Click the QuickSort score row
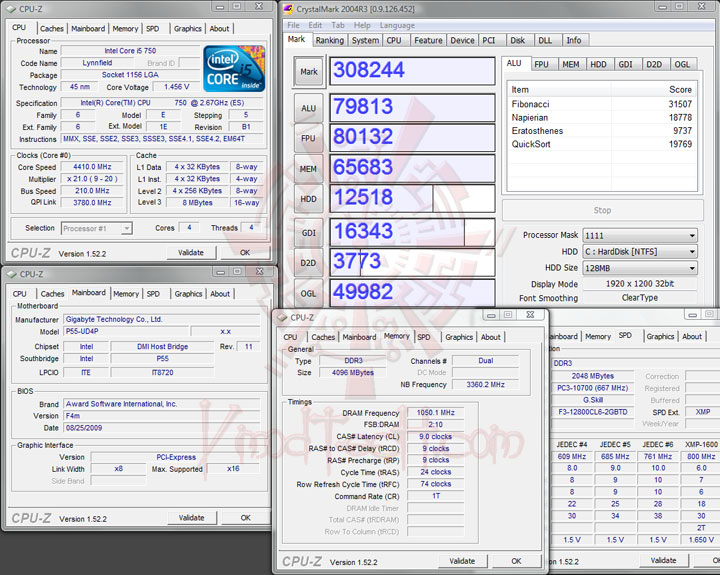 point(602,144)
